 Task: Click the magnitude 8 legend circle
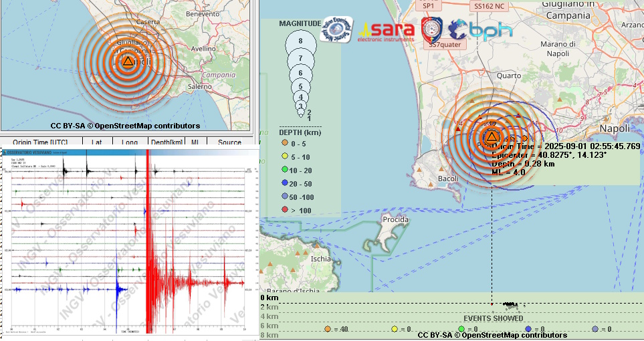300,42
